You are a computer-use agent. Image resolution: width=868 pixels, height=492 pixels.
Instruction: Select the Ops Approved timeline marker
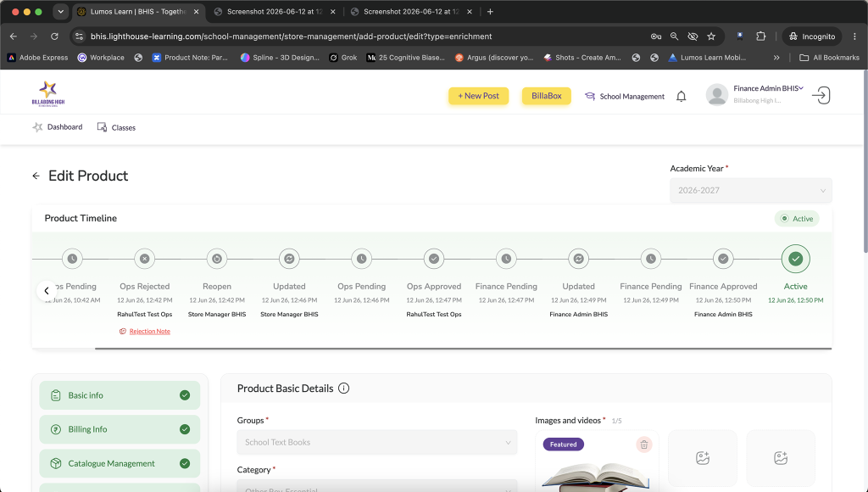tap(434, 259)
